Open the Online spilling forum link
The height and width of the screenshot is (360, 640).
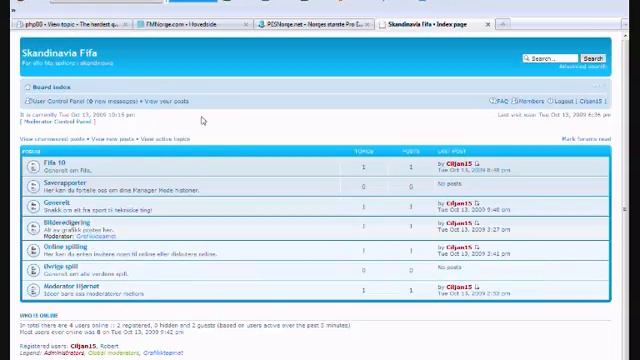tap(65, 247)
